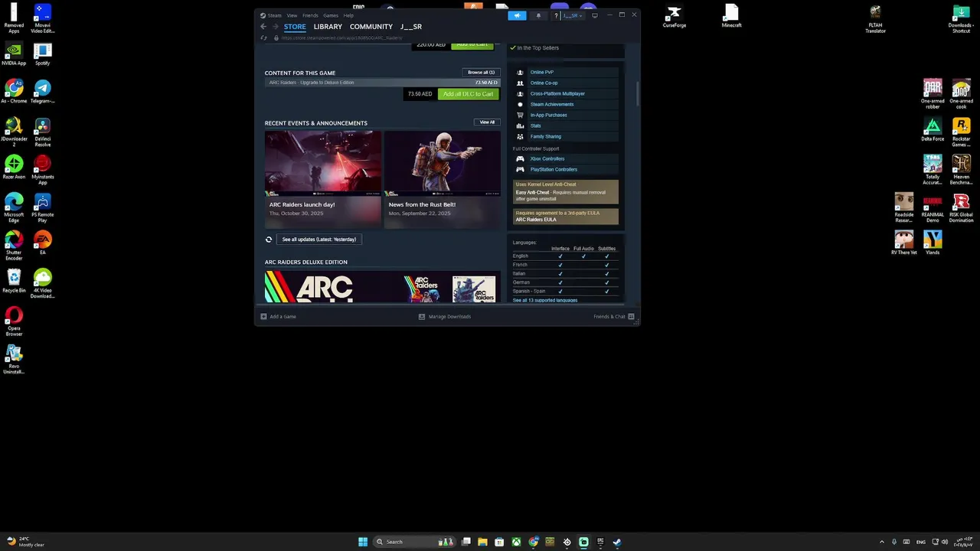Open the Games menu
The height and width of the screenshot is (551, 980).
[x=331, y=15]
